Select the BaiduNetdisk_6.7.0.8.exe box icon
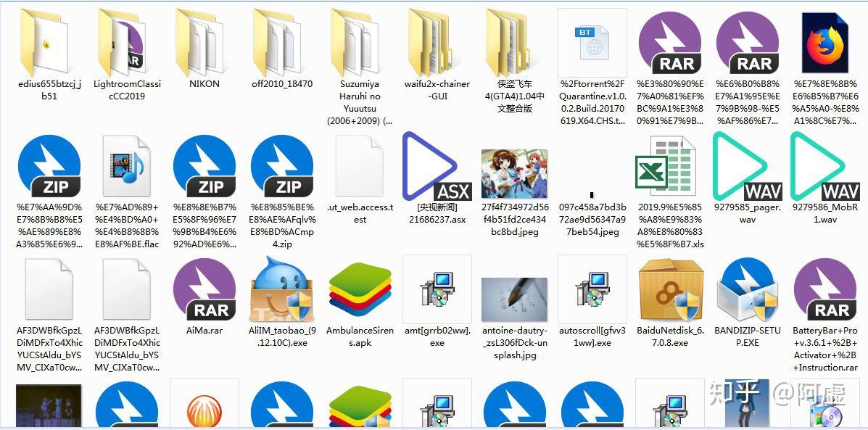Image resolution: width=868 pixels, height=430 pixels. pos(670,289)
